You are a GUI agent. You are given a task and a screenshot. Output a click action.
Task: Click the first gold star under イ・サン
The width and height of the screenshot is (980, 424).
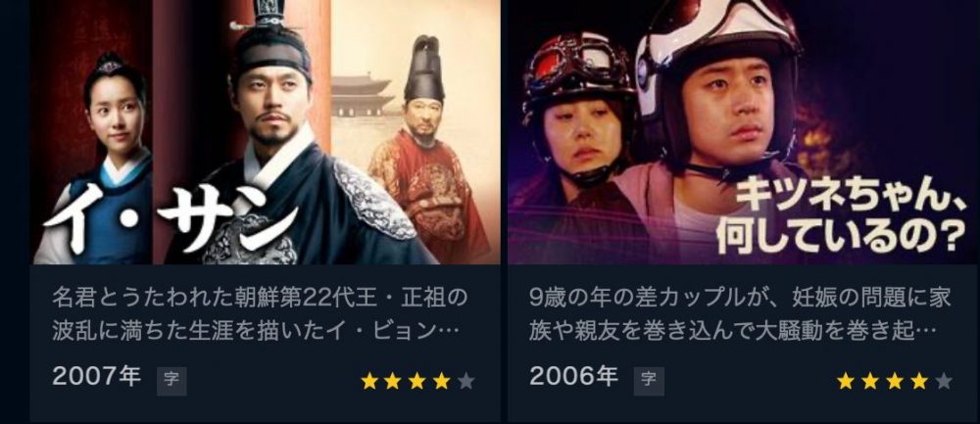(370, 381)
